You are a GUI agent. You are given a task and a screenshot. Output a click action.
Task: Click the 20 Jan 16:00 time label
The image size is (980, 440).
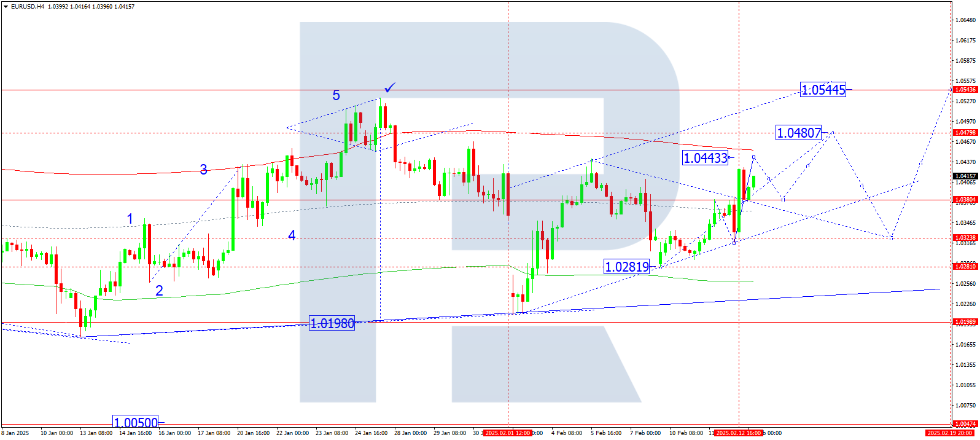(253, 433)
